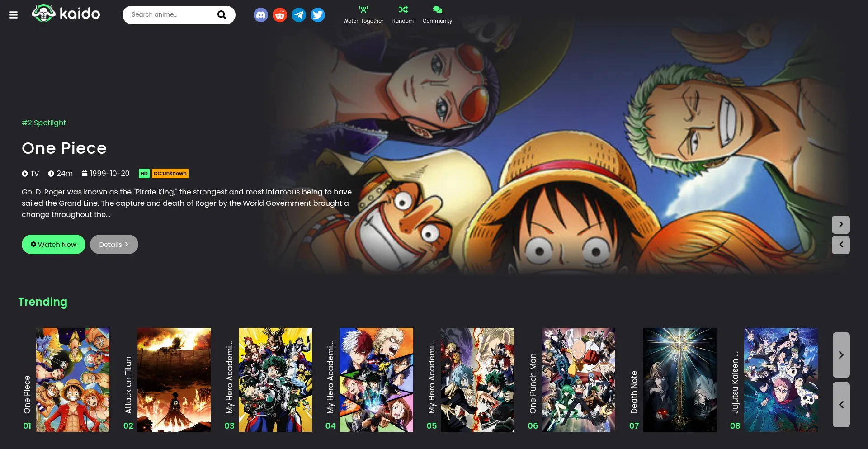Click the CC:Unknown badge
Viewport: 868px width, 449px height.
(x=170, y=174)
